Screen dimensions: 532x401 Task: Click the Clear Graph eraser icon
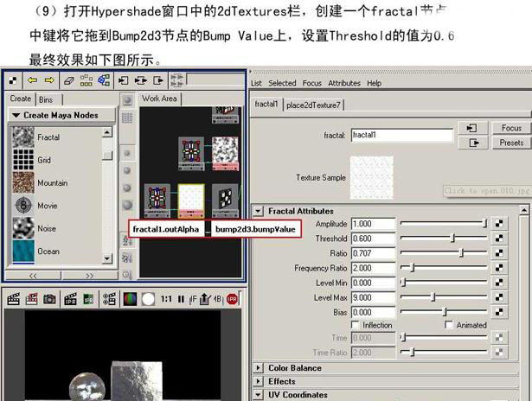69,80
